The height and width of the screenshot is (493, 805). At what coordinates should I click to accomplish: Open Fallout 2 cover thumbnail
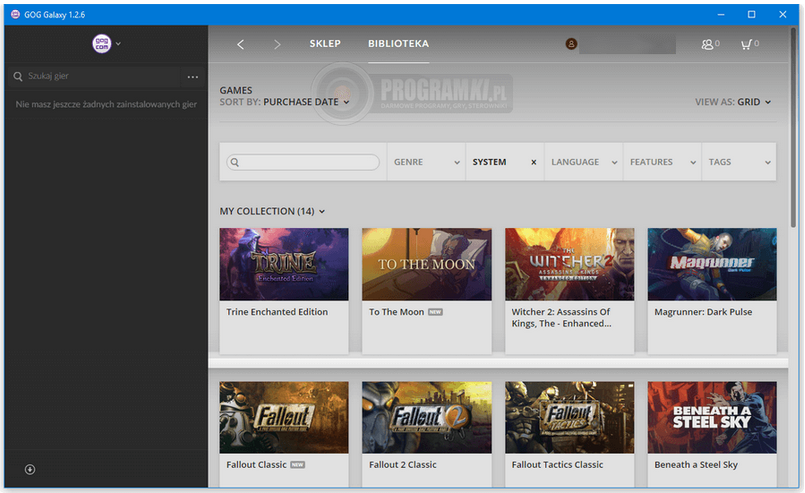pyautogui.click(x=427, y=417)
